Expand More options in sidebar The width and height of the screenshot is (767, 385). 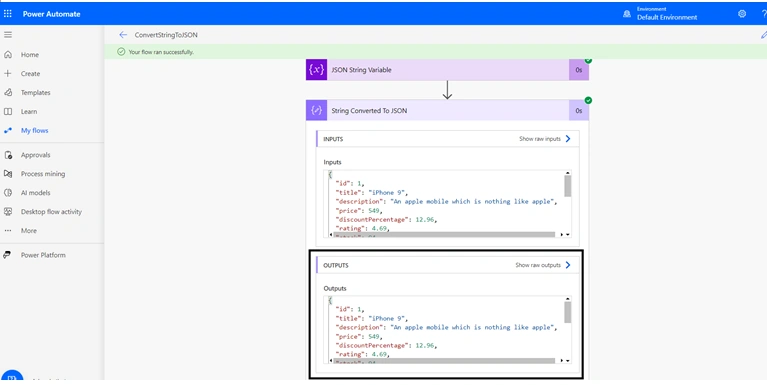[x=28, y=230]
